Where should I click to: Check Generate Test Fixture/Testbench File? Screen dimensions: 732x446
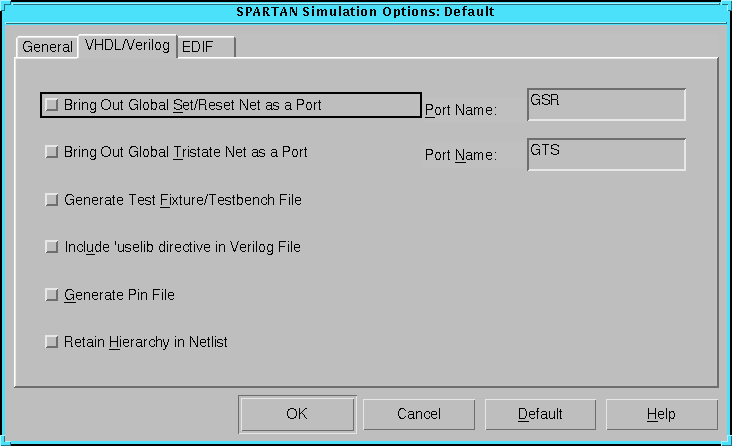pyautogui.click(x=52, y=200)
